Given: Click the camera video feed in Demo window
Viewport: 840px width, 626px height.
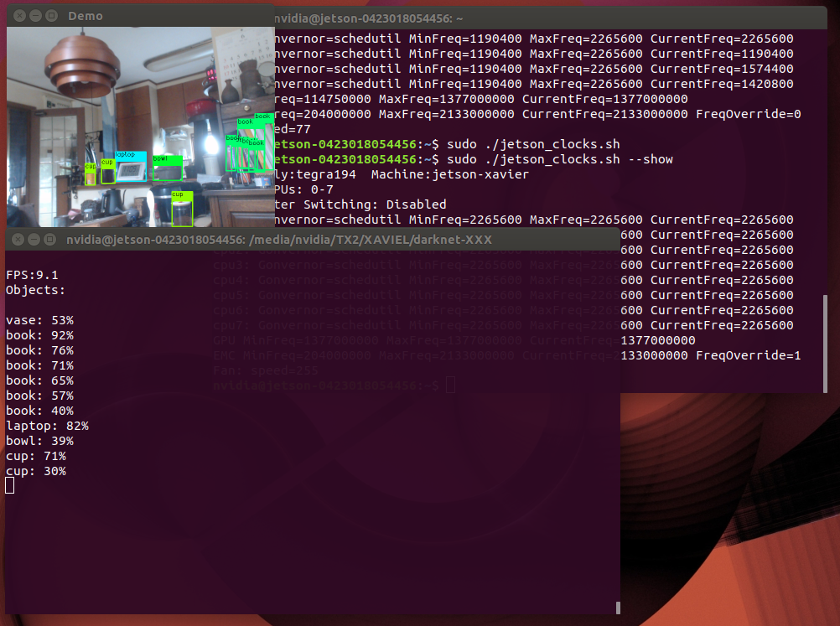Looking at the screenshot, I should (x=140, y=127).
